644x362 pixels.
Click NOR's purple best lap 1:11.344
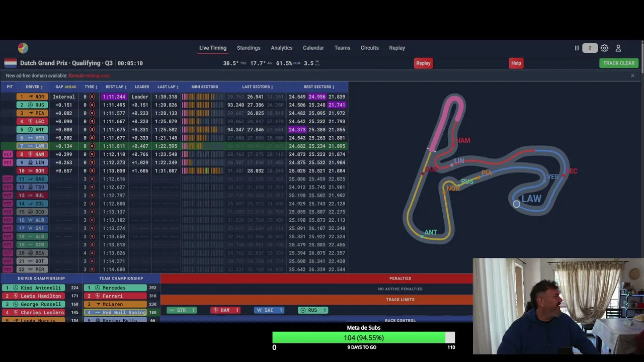[x=114, y=97]
